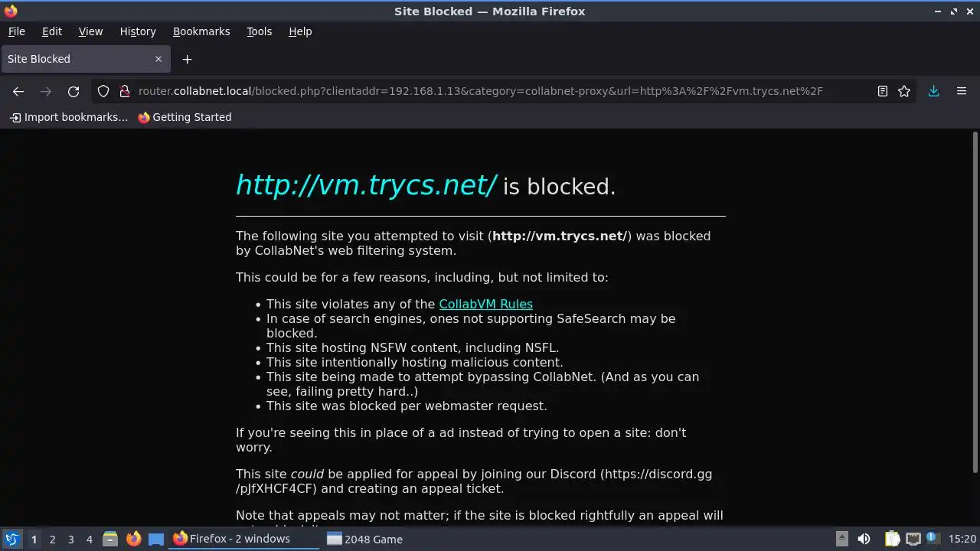
Task: Click the bold "http://vm.trycs.net/" text in paragraph
Action: click(x=560, y=236)
